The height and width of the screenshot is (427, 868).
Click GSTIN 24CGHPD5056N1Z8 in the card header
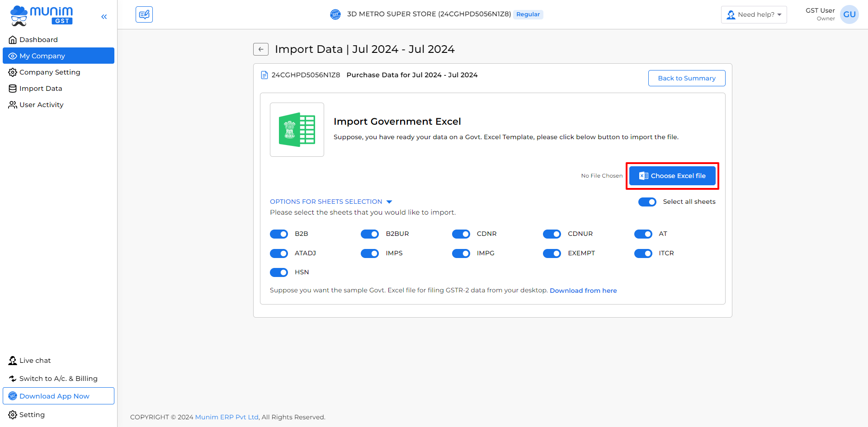click(x=306, y=75)
